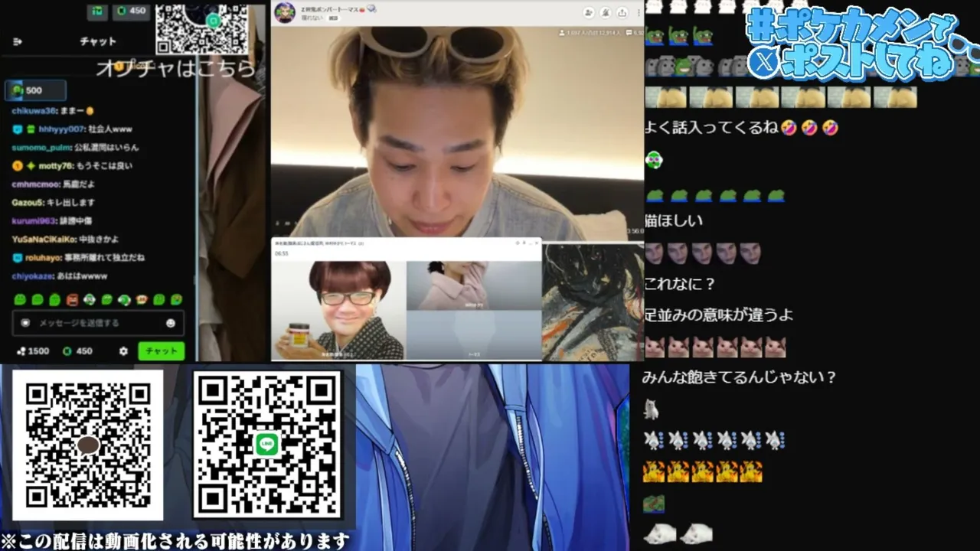This screenshot has height=551, width=980.
Task: Click the blue badge beside hhhyyy007
Action: 17,129
